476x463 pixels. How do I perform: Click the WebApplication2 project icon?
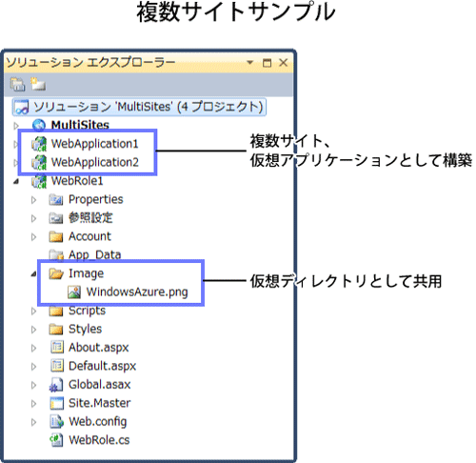pyautogui.click(x=39, y=162)
